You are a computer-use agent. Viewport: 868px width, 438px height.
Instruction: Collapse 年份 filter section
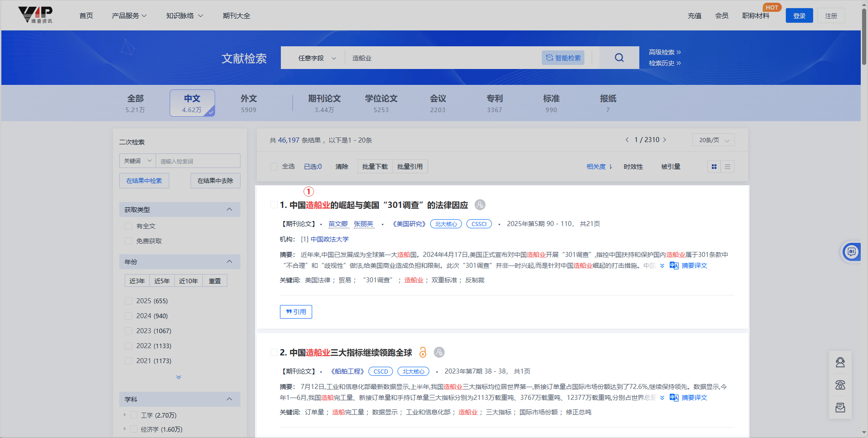229,261
